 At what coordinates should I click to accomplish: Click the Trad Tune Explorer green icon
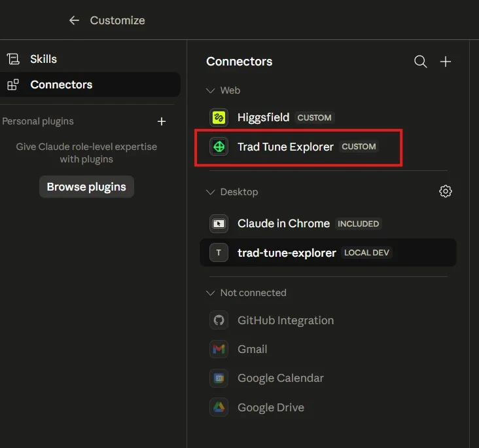pyautogui.click(x=219, y=147)
